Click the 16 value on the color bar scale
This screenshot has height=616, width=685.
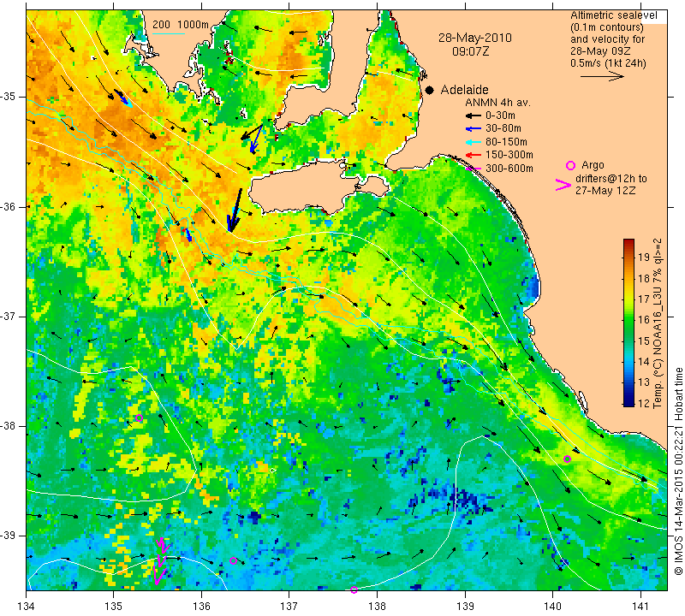pyautogui.click(x=644, y=319)
